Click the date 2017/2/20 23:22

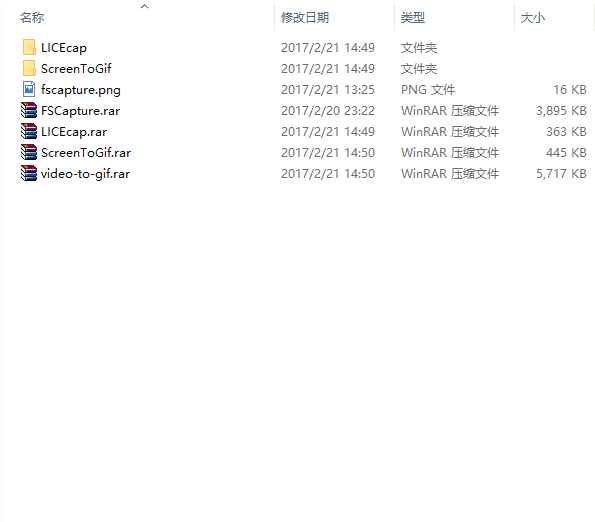pos(328,110)
